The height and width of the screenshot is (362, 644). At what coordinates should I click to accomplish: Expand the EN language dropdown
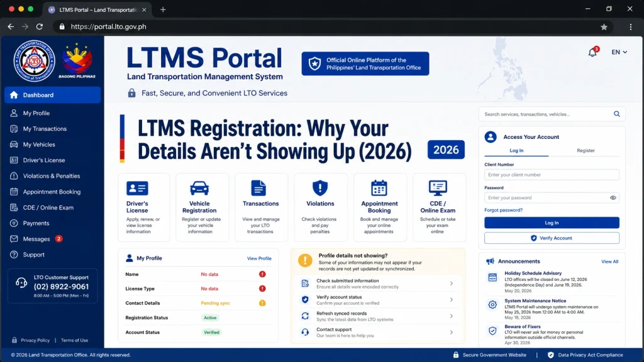[x=619, y=52]
